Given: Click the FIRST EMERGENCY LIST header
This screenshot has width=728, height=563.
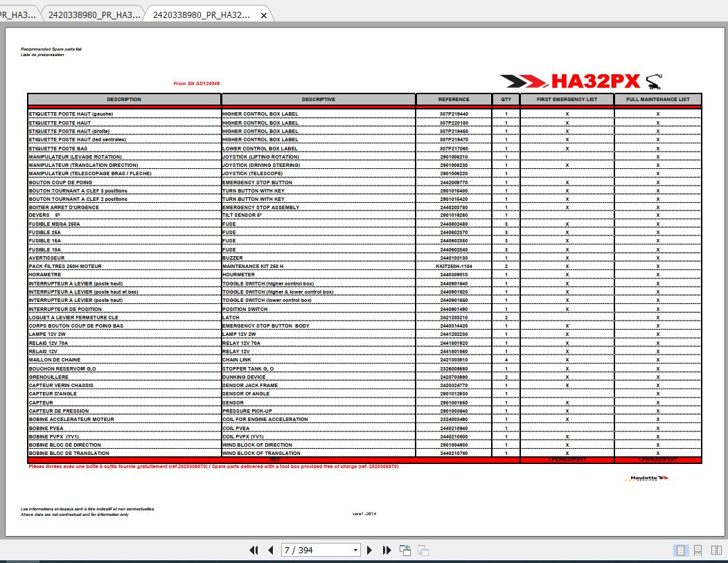Looking at the screenshot, I should tap(567, 99).
